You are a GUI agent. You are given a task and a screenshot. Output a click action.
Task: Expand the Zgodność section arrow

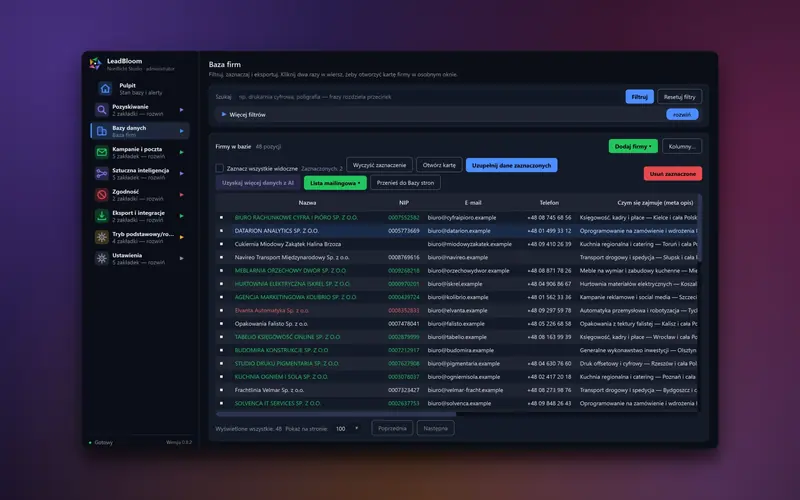tap(182, 195)
